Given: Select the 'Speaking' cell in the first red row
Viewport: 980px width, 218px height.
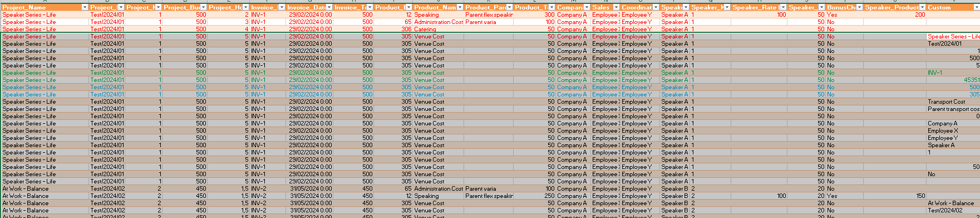Looking at the screenshot, I should pos(426,14).
